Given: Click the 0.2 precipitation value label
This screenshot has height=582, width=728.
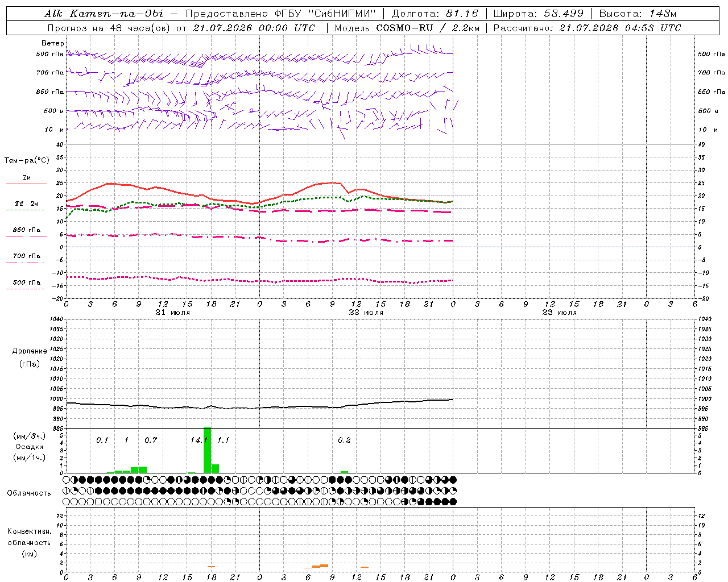Looking at the screenshot, I should (344, 440).
